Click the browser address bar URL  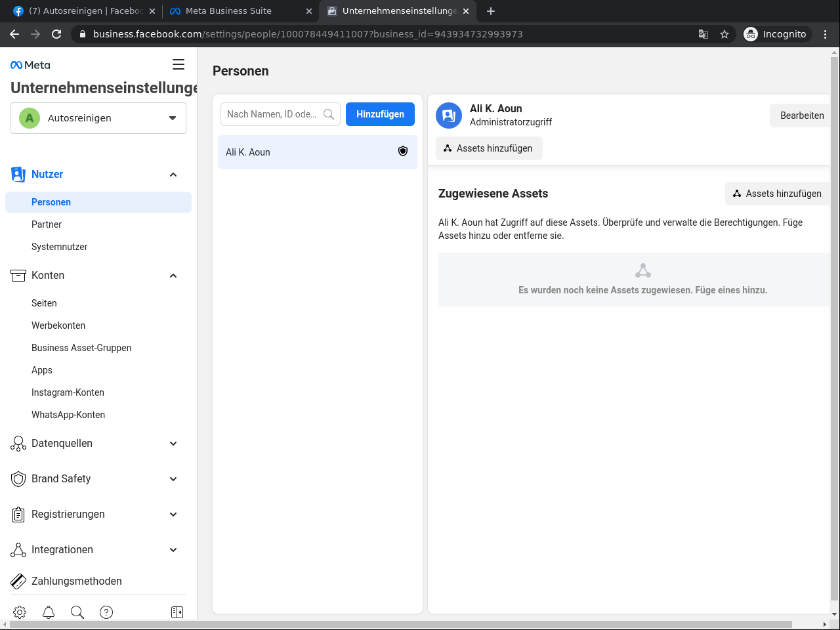(x=308, y=34)
